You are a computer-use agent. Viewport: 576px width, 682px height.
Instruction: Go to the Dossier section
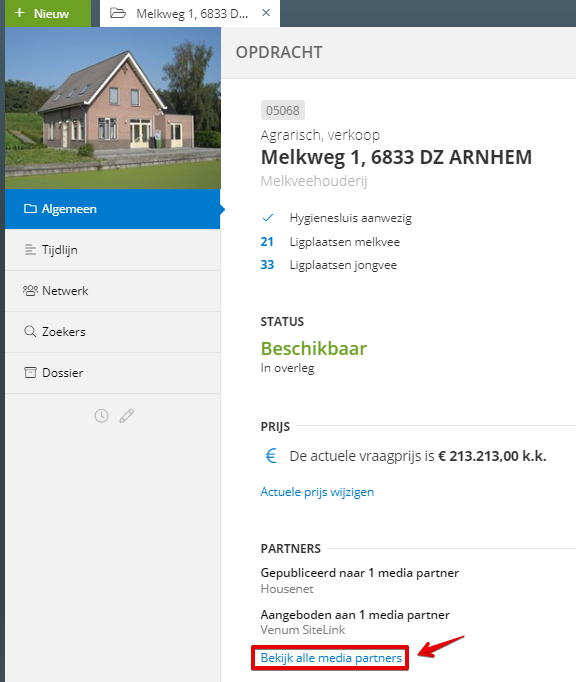113,373
